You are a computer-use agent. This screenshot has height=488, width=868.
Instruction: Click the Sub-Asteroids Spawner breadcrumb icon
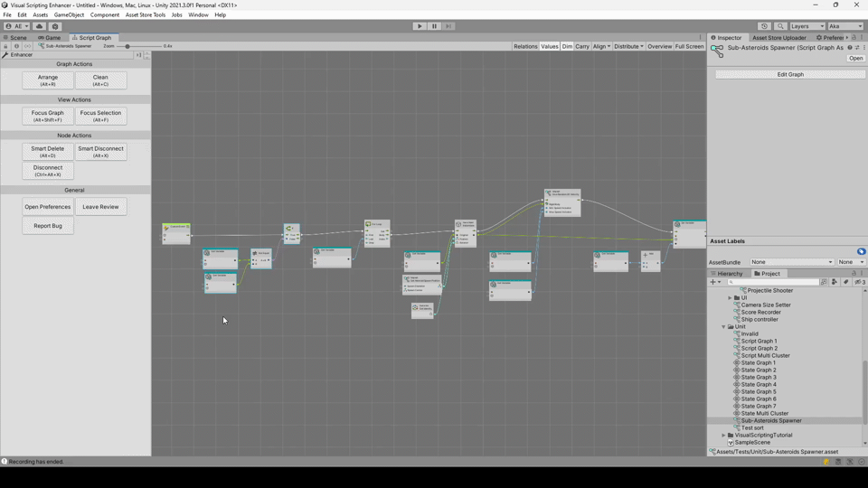click(x=42, y=46)
